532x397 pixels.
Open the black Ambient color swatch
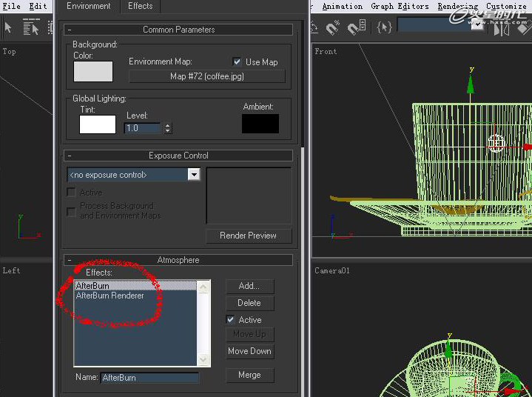click(x=260, y=124)
